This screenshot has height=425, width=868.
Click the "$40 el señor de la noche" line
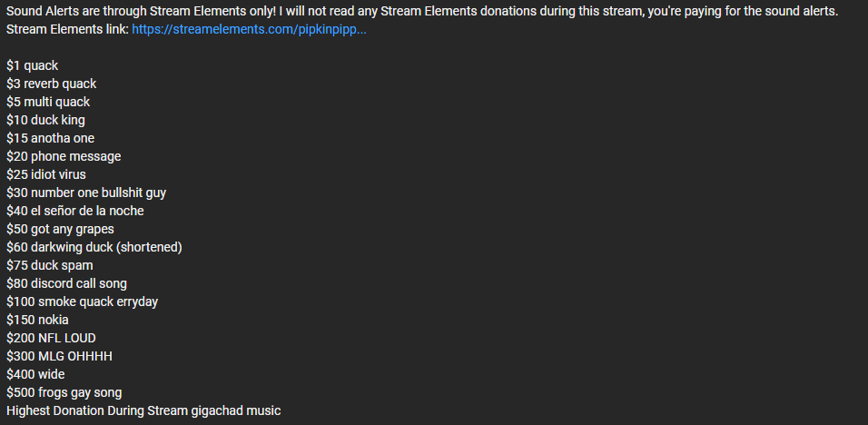point(75,212)
